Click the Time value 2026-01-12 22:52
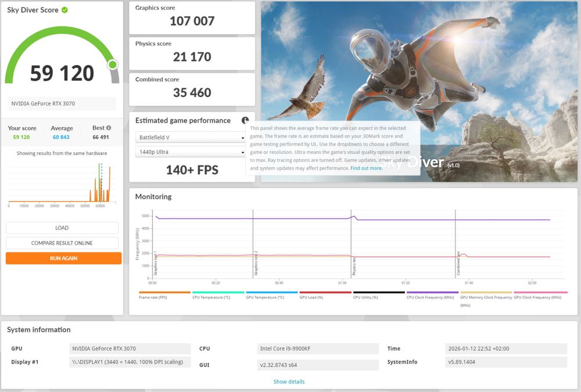This screenshot has width=581, height=392. pyautogui.click(x=506, y=348)
